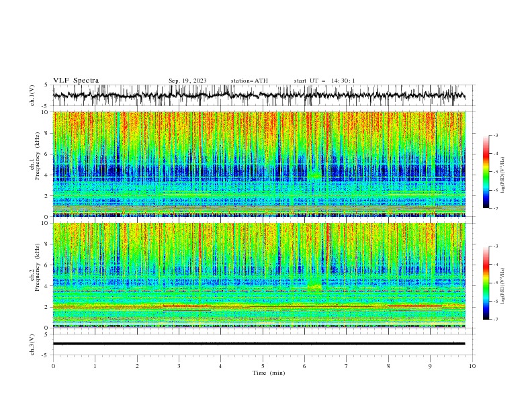Click the 'station=ATH' label
532x411 pixels.
249,81
